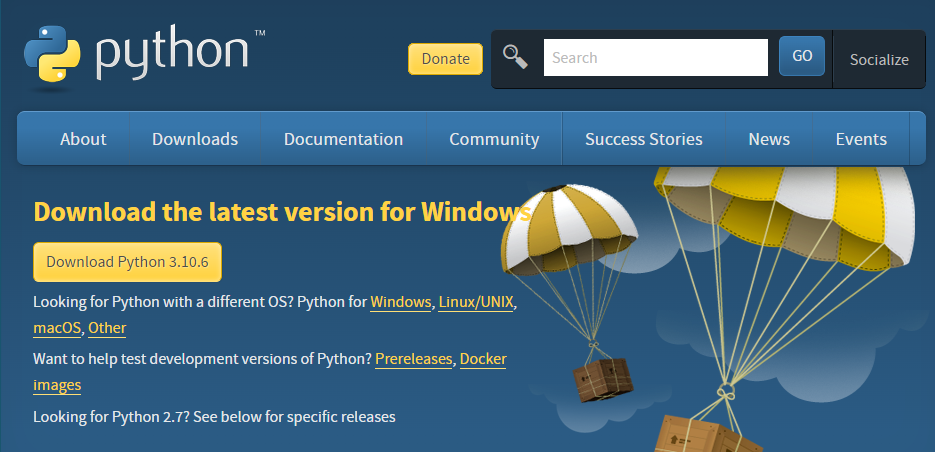Open the About menu item
935x452 pixels.
83,139
